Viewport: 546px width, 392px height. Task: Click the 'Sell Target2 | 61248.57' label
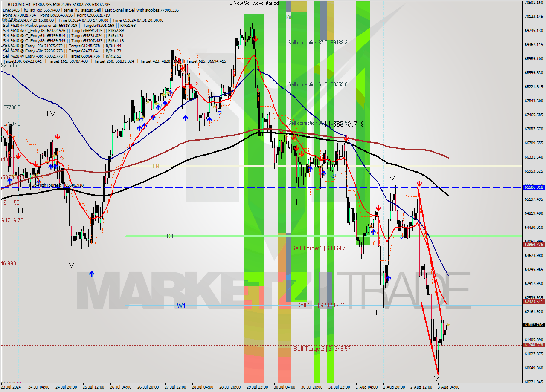pyautogui.click(x=322, y=349)
